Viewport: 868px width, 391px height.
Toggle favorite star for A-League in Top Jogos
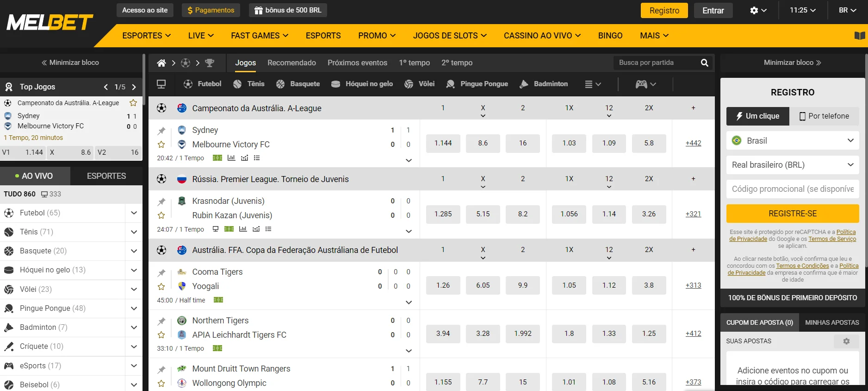click(x=133, y=103)
